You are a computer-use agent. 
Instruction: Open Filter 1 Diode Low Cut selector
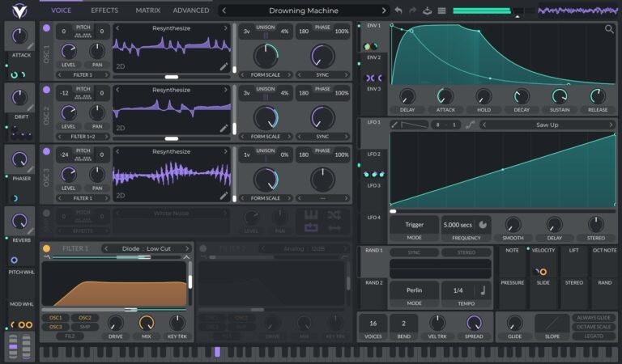pos(146,249)
